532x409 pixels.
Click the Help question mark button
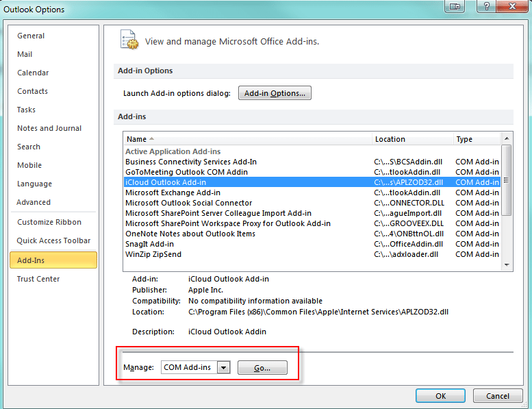tap(486, 6)
